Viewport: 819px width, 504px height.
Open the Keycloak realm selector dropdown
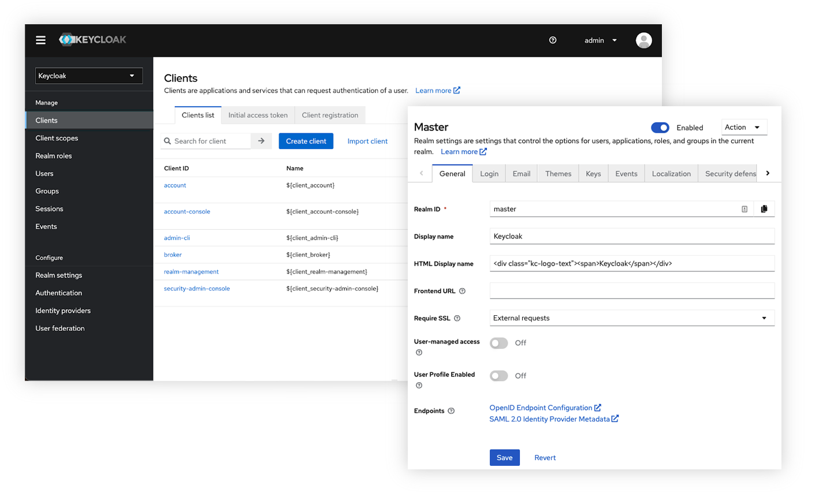(89, 76)
